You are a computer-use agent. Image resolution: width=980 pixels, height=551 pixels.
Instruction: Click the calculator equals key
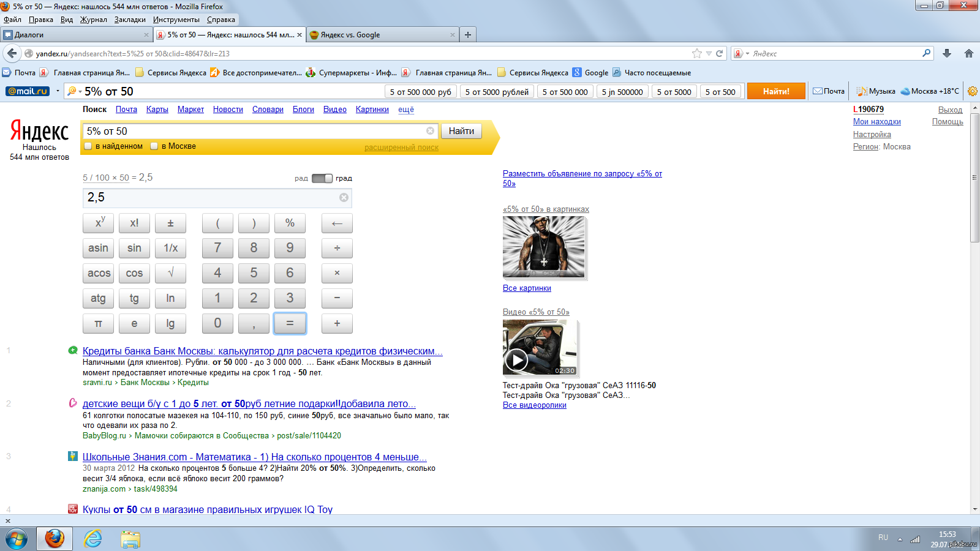click(290, 323)
